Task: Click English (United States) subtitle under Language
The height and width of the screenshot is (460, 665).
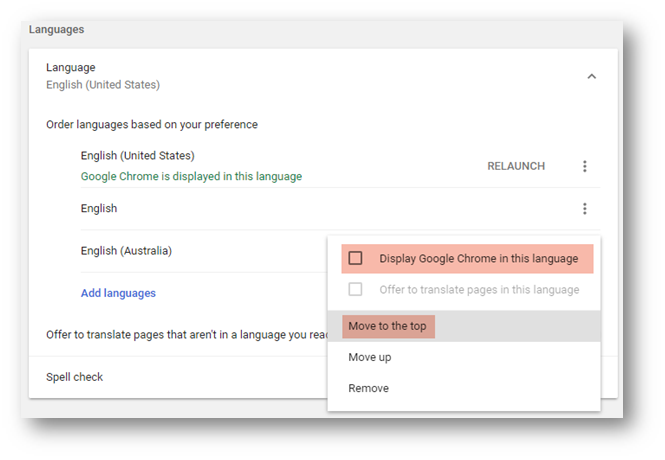Action: pyautogui.click(x=103, y=85)
